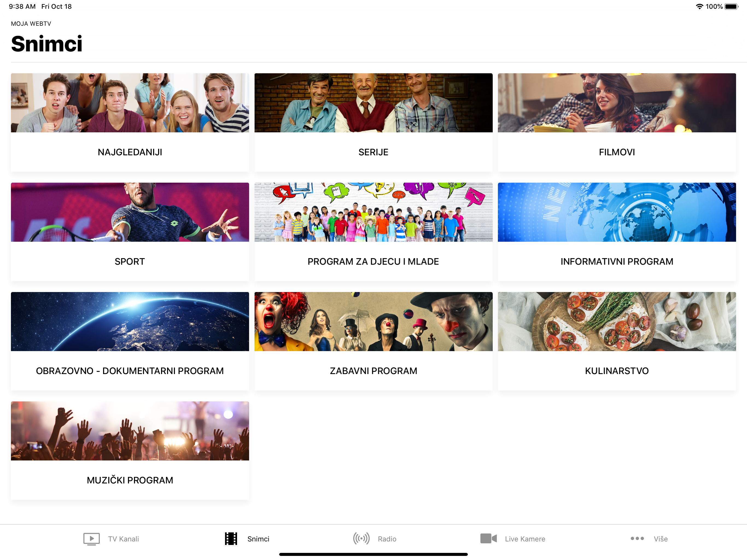The height and width of the screenshot is (560, 747).
Task: Tap the Snimci film strip icon
Action: pos(231,539)
